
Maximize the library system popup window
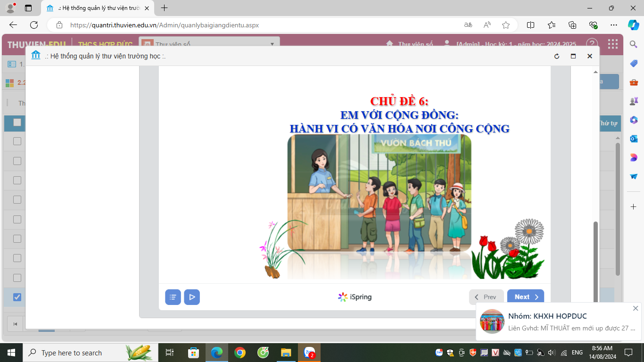[x=573, y=56]
